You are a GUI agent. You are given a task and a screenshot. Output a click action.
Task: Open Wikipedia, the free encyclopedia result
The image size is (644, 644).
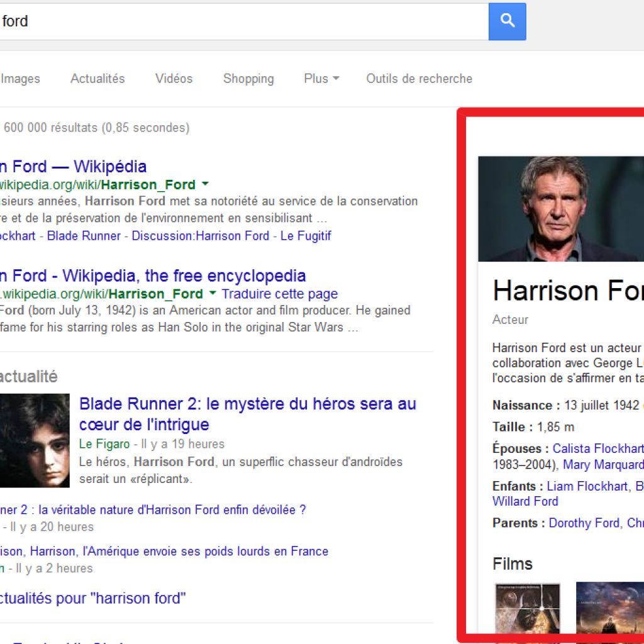pyautogui.click(x=153, y=275)
